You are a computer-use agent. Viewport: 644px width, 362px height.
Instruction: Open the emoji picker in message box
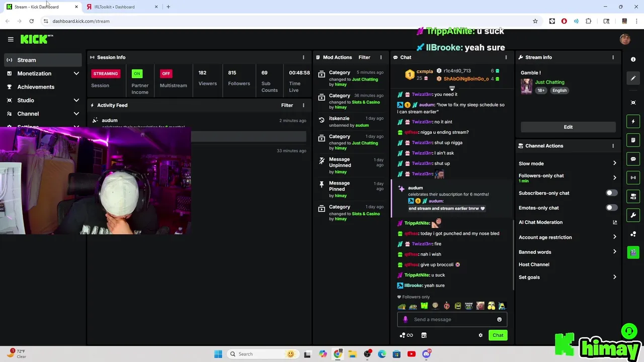click(499, 319)
